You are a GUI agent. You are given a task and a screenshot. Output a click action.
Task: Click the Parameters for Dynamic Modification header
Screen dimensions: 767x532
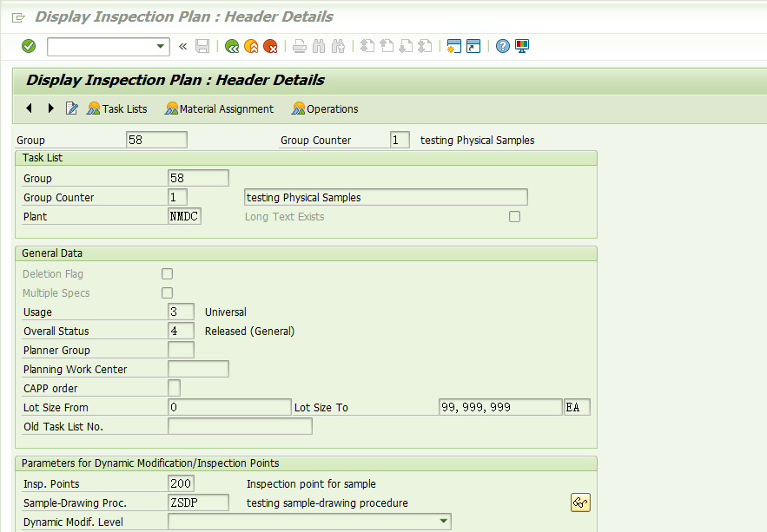pyautogui.click(x=150, y=463)
